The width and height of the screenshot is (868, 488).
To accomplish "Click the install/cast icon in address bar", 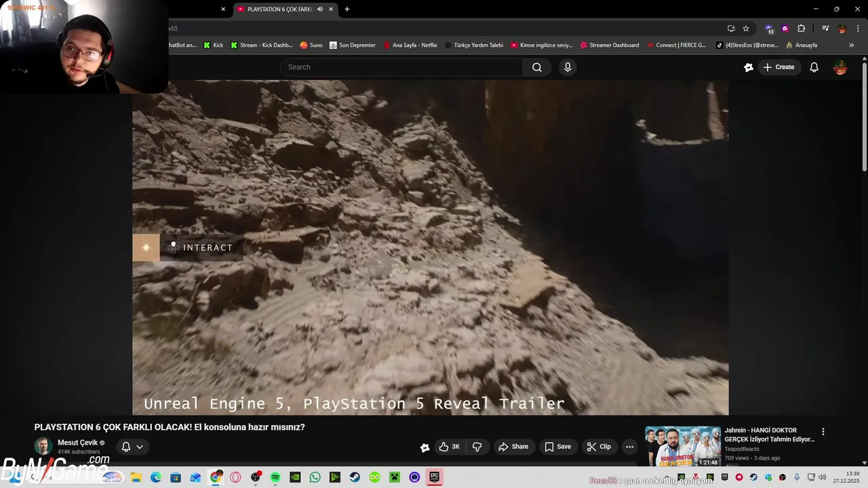I will (731, 28).
